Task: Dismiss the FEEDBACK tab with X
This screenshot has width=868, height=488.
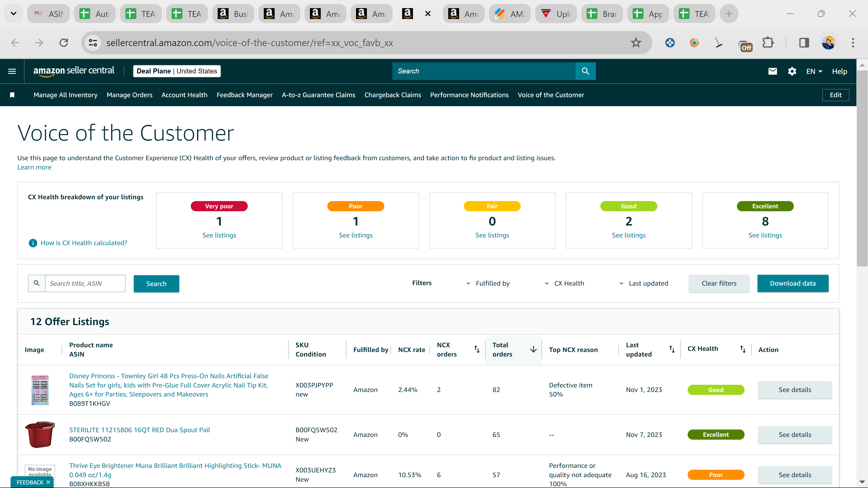Action: click(48, 482)
